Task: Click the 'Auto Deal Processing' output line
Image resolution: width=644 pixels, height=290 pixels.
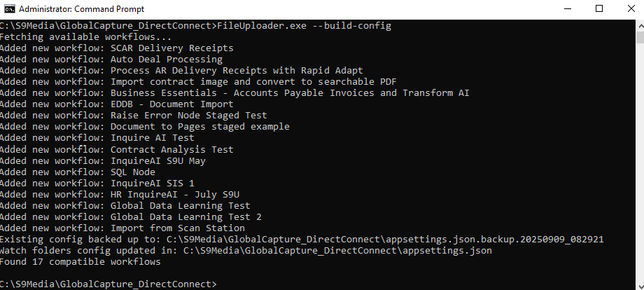Action: 166,60
